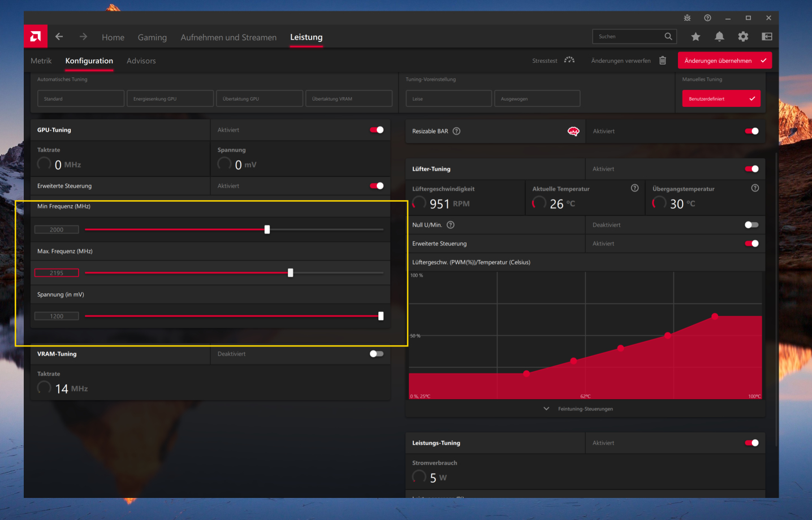Click help icon for Übergangstemperatur
Image resolution: width=812 pixels, height=520 pixels.
click(755, 188)
